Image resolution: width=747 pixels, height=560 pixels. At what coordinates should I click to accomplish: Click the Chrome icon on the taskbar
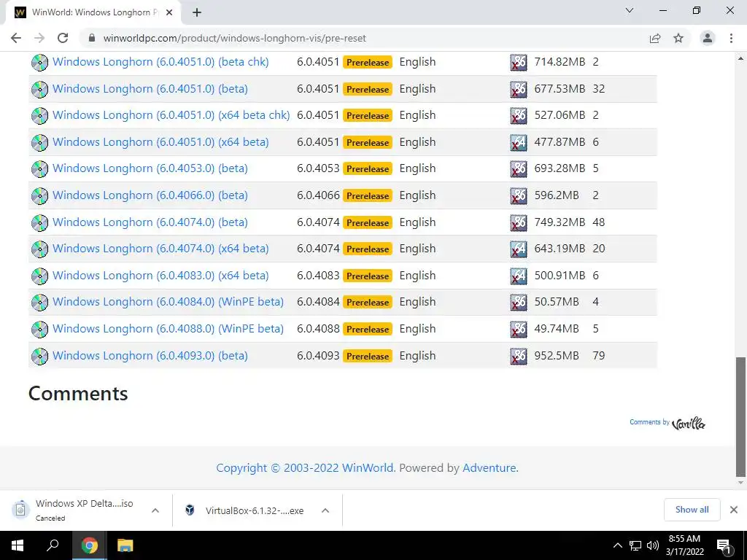(89, 545)
